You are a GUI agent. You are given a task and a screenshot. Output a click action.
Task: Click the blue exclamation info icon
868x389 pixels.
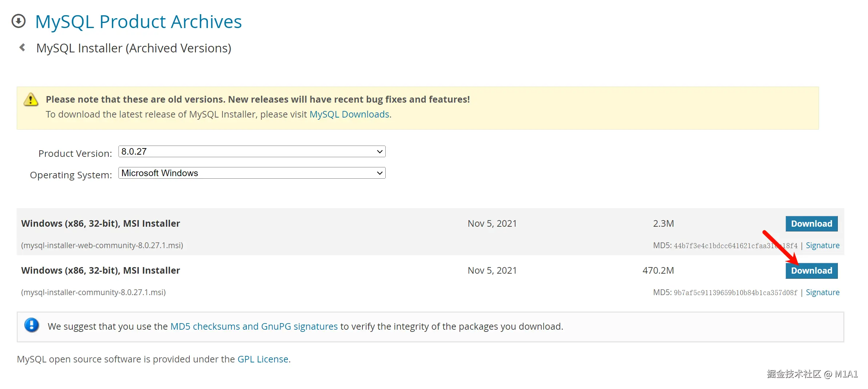(x=32, y=325)
